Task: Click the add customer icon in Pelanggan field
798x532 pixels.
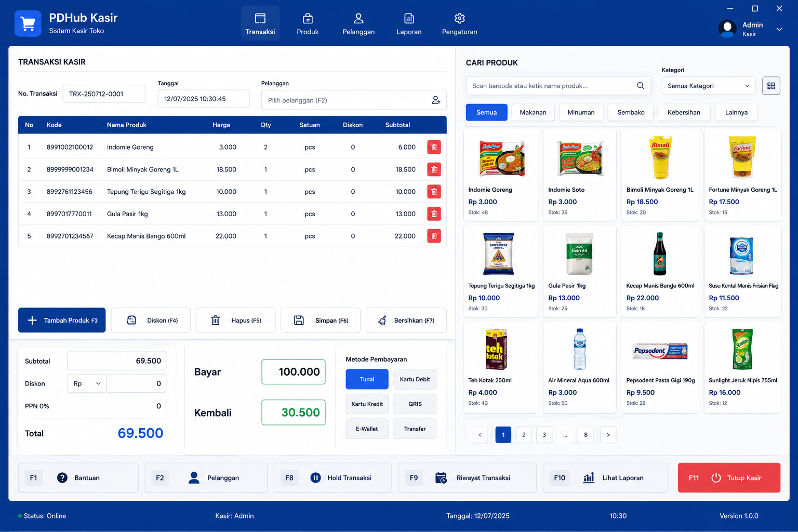Action: (x=436, y=100)
